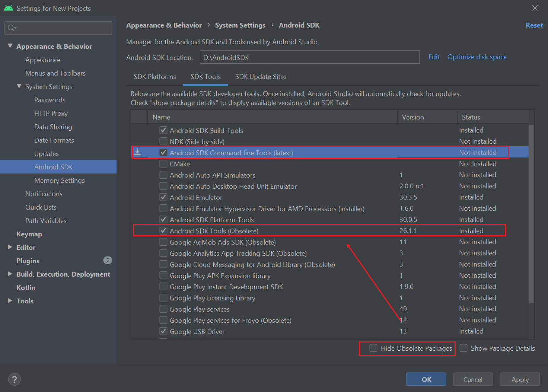Click the download icon beside Command-line Tools
The image size is (548, 392).
click(138, 152)
